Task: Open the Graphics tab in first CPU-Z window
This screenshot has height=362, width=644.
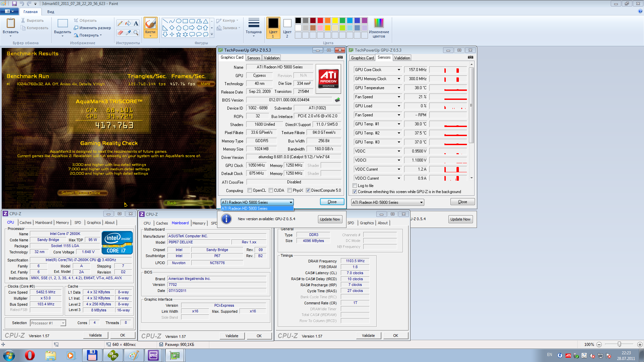Action: 94,223
